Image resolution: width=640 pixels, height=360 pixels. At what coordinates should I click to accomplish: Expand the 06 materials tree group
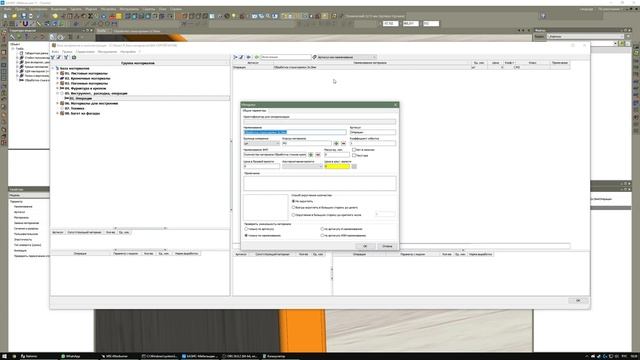[58, 104]
